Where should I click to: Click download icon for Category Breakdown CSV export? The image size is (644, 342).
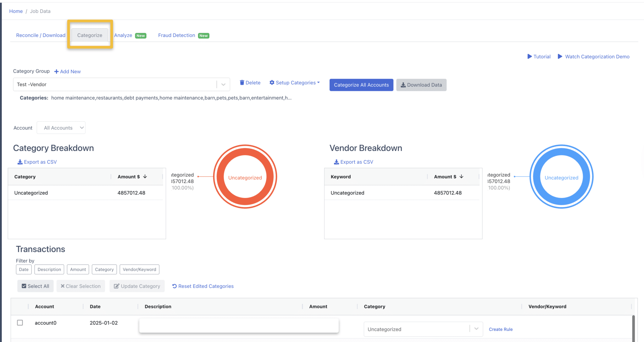click(20, 162)
